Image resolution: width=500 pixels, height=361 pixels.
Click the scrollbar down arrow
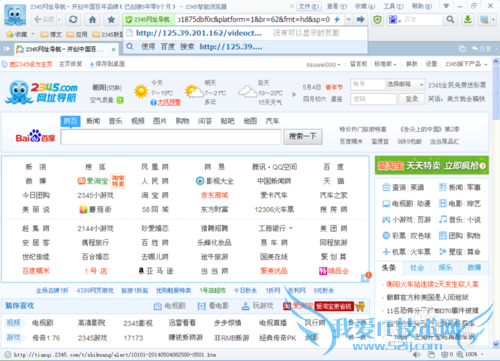coord(496,344)
